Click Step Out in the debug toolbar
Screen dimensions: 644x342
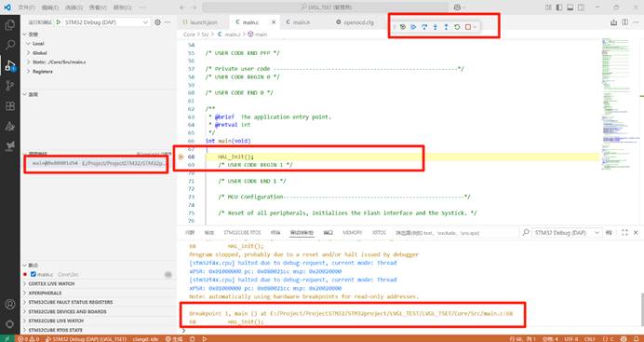[446, 27]
